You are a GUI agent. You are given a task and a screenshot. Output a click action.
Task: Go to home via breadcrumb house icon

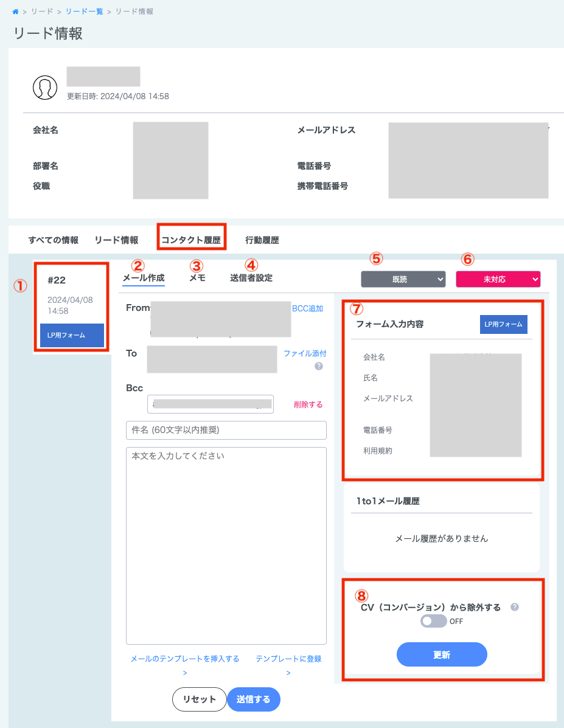click(x=15, y=12)
